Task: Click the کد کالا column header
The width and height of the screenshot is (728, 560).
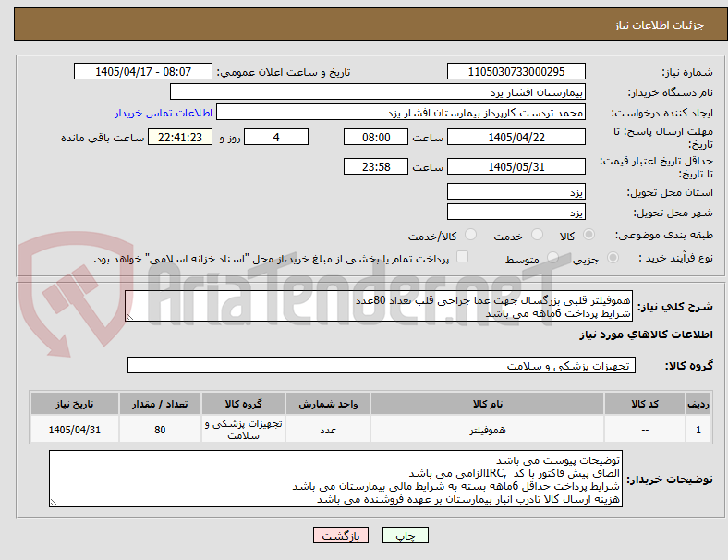Action: [x=645, y=404]
